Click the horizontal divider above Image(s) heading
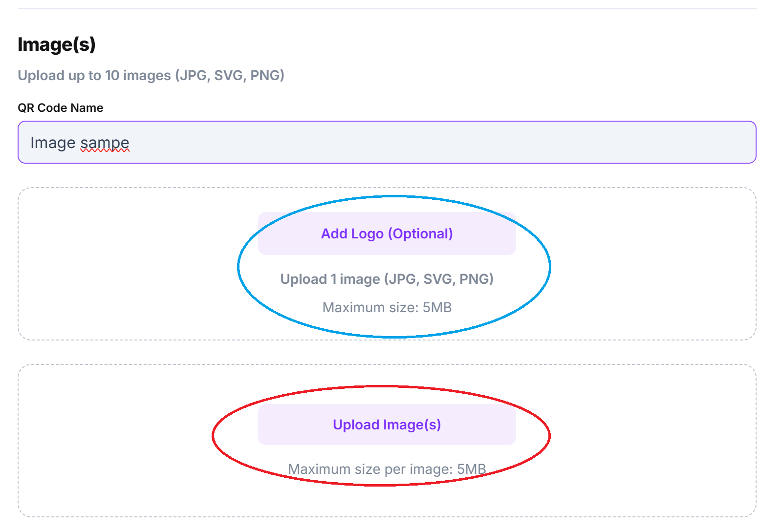 [387, 9]
